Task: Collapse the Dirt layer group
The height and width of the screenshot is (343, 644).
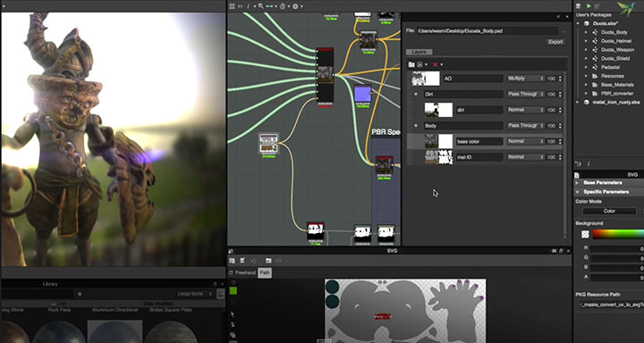Action: [416, 95]
